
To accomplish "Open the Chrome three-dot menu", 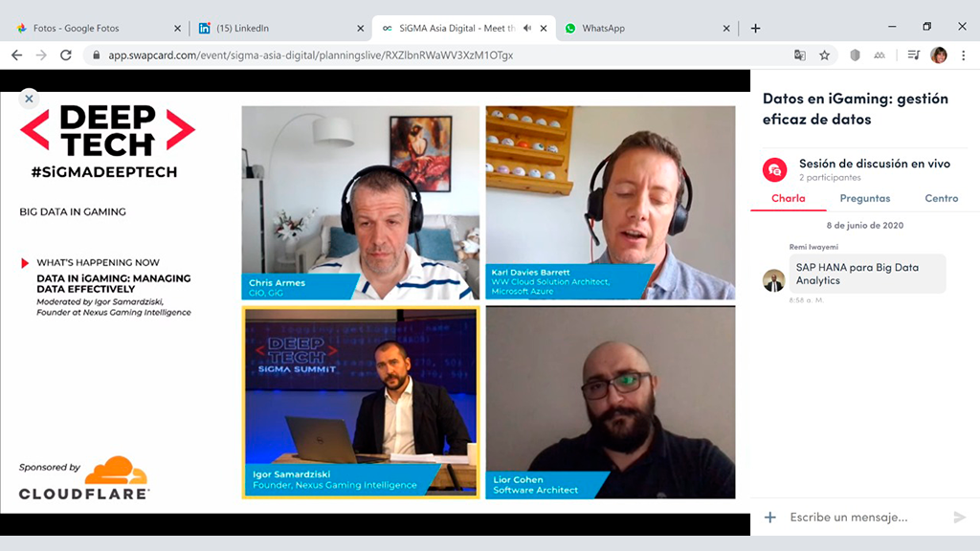I will click(x=963, y=55).
